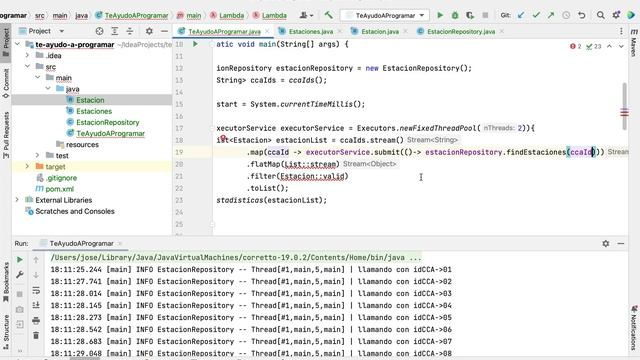Expand the target folder

click(x=27, y=167)
